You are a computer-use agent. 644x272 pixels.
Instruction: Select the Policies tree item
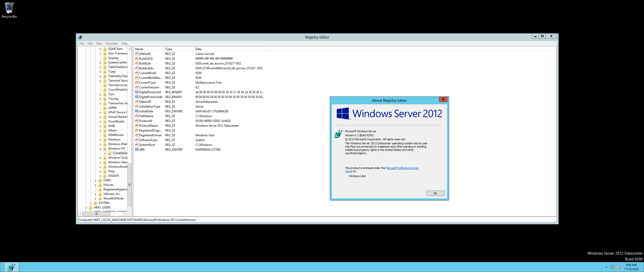coord(108,185)
